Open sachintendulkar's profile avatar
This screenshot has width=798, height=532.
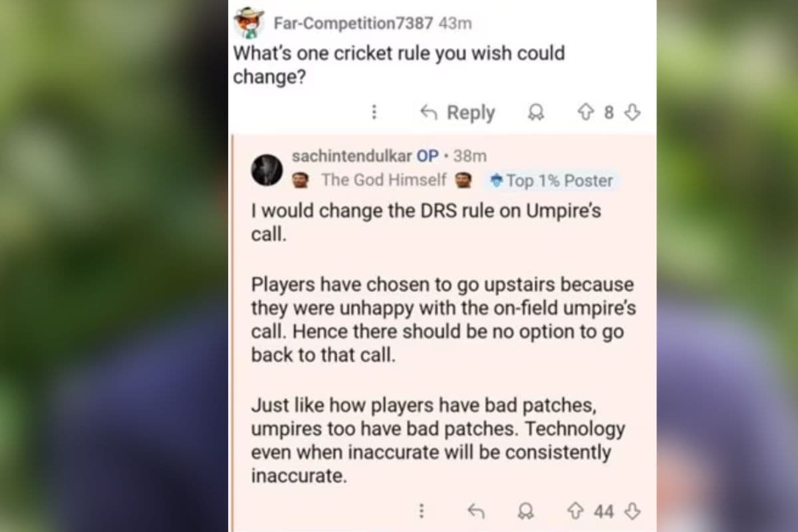[267, 170]
